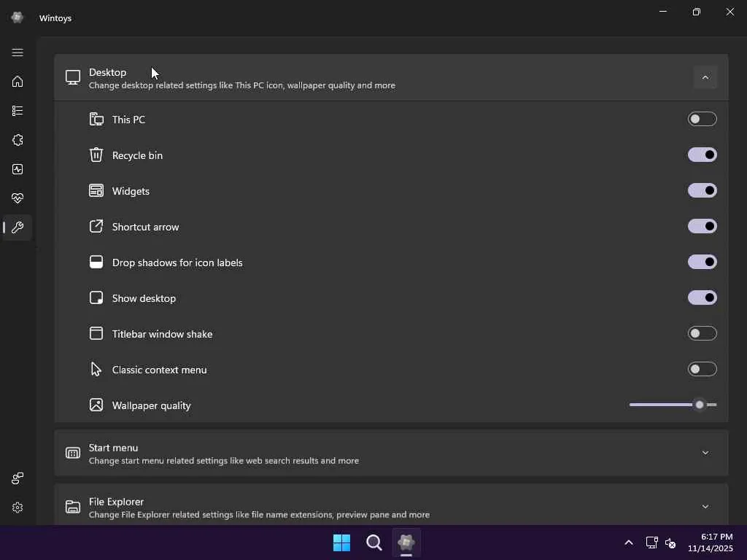Click the 'Show desktop' label

pos(144,298)
